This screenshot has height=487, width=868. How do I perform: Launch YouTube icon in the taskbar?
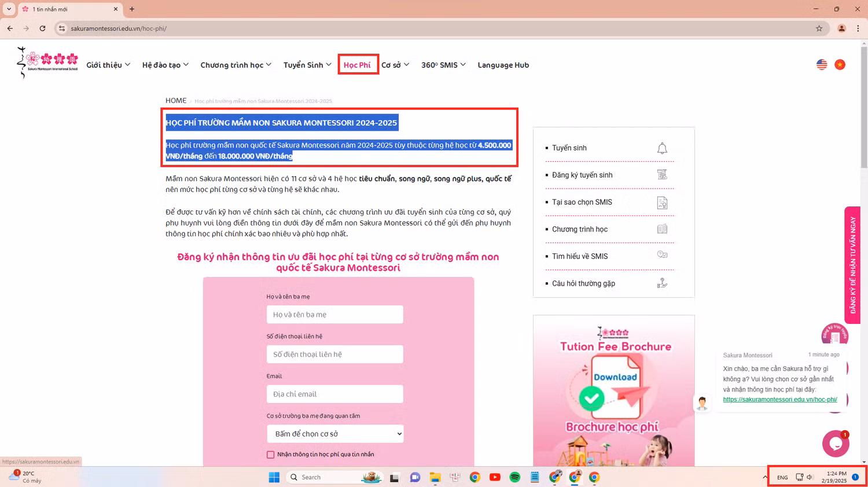(495, 477)
